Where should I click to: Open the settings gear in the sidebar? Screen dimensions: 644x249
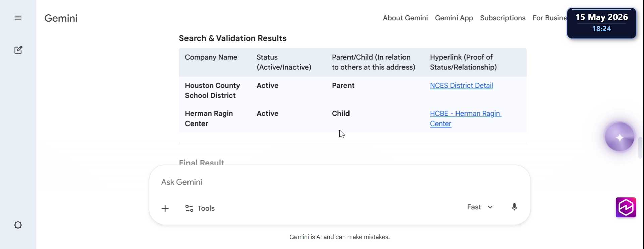pyautogui.click(x=18, y=225)
